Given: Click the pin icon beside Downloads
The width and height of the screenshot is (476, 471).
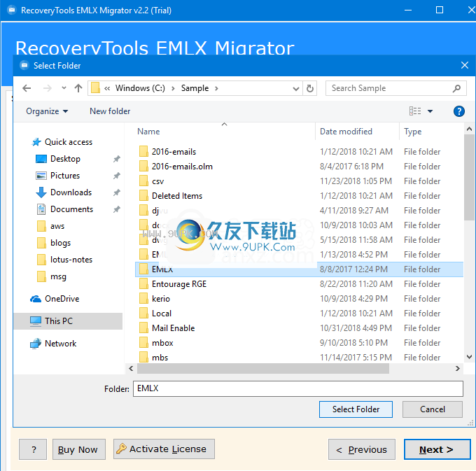Looking at the screenshot, I should (117, 192).
